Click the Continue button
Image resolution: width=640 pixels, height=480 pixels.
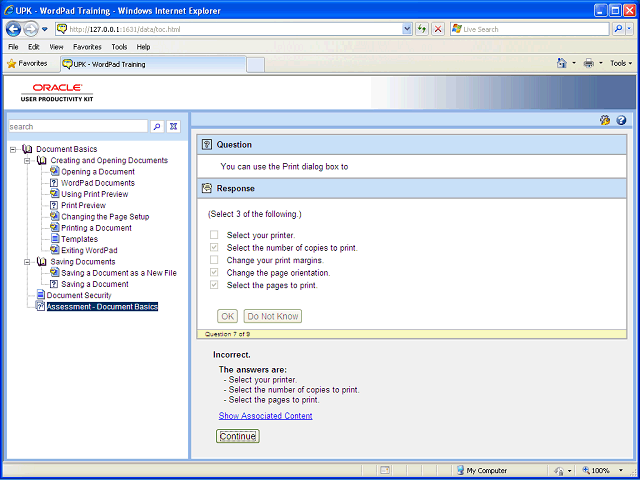238,436
